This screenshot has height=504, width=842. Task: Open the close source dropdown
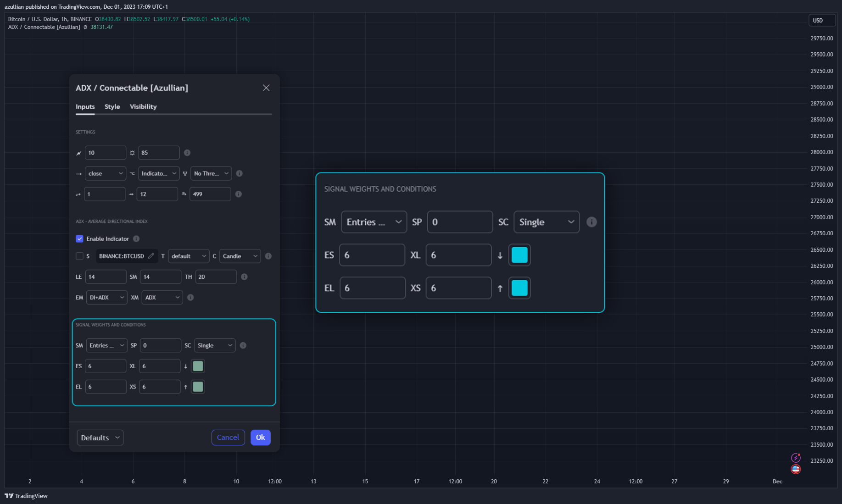pyautogui.click(x=106, y=173)
